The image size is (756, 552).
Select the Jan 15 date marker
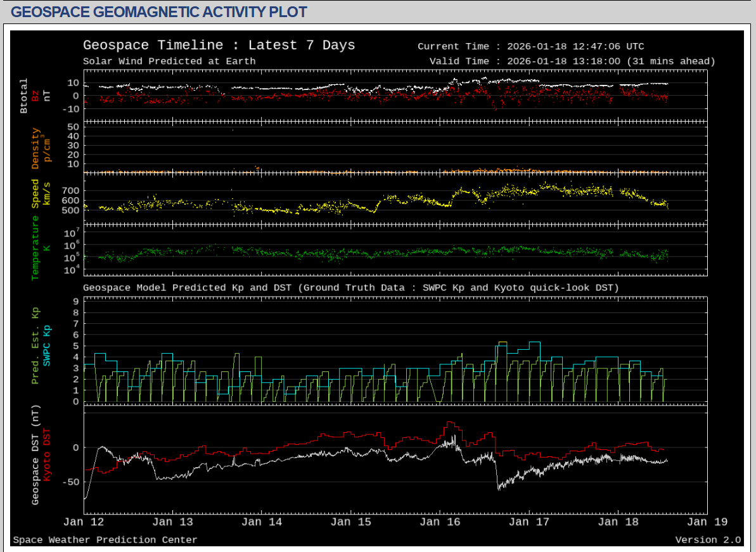[x=351, y=522]
